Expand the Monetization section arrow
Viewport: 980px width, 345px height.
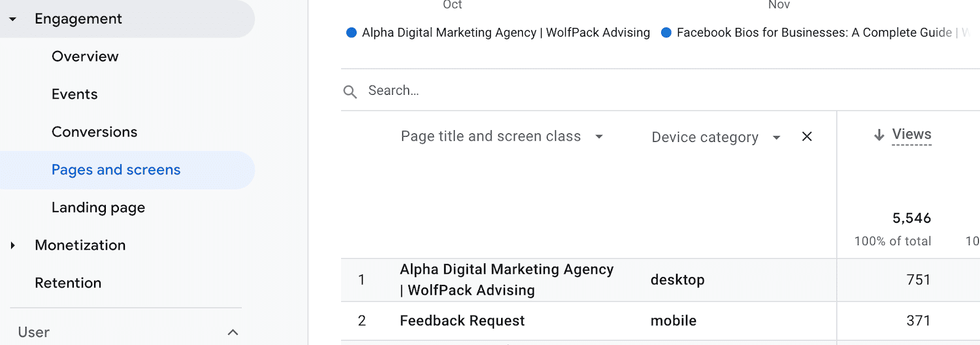pos(12,246)
